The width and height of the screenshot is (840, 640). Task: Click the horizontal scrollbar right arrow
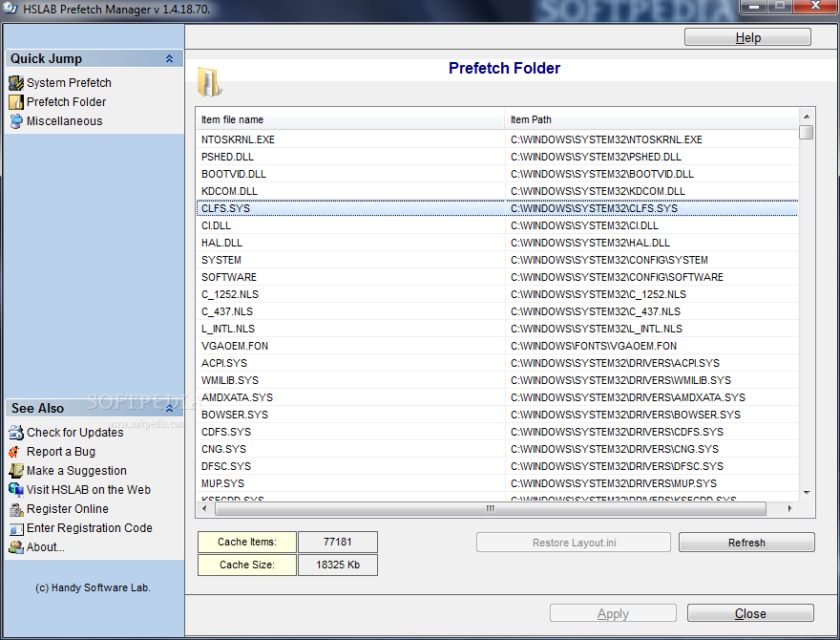790,508
